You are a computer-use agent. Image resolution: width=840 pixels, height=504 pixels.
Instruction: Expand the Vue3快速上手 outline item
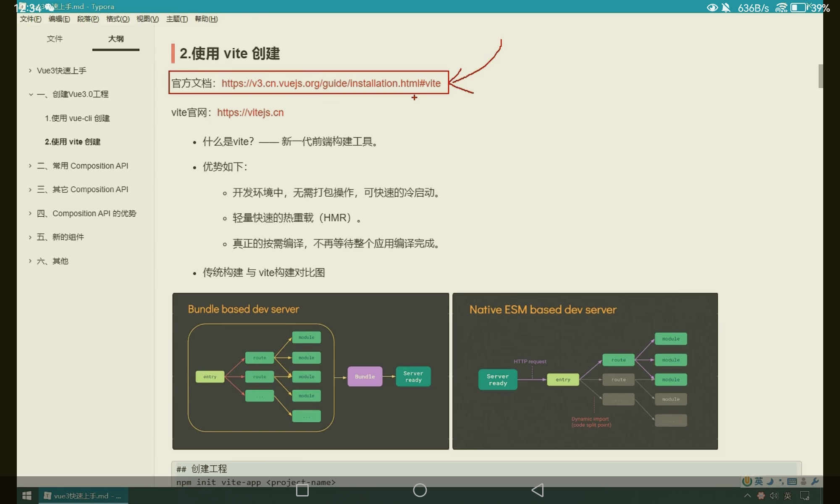pyautogui.click(x=30, y=71)
